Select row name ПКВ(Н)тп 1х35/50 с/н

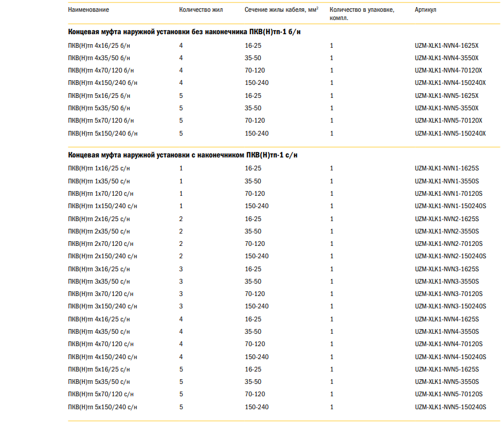[x=99, y=181]
